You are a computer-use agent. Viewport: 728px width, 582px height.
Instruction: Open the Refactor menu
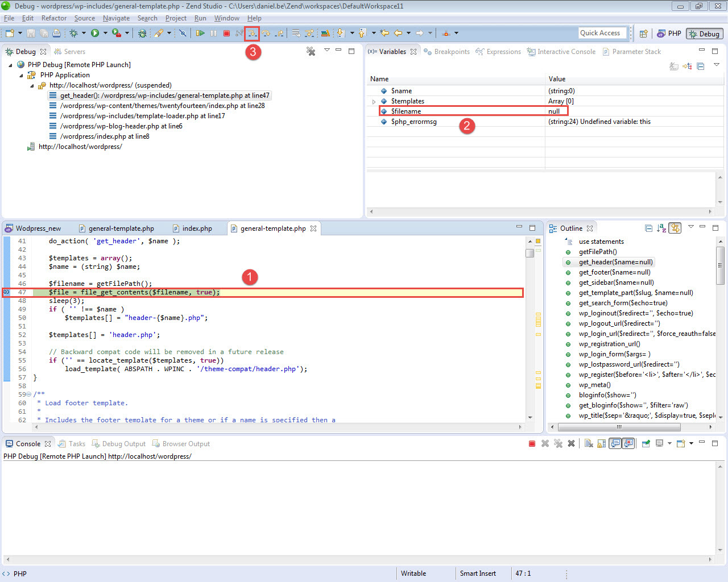pyautogui.click(x=53, y=18)
